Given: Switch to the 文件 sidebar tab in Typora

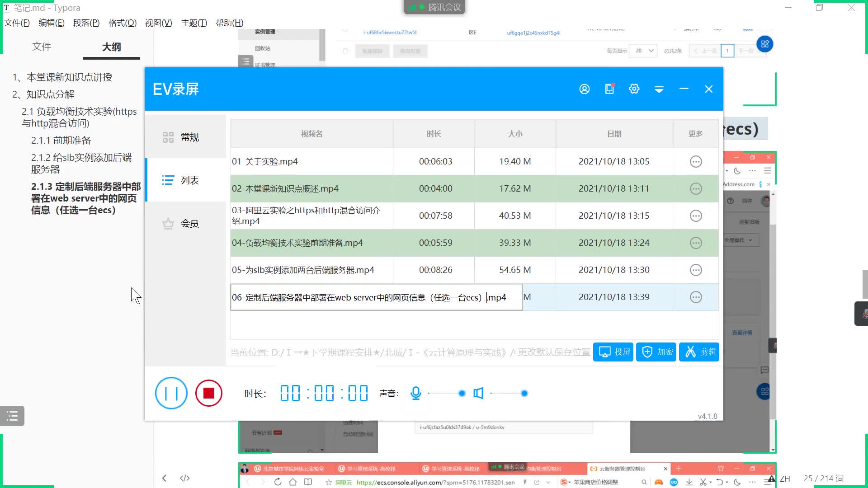Looking at the screenshot, I should [x=42, y=47].
